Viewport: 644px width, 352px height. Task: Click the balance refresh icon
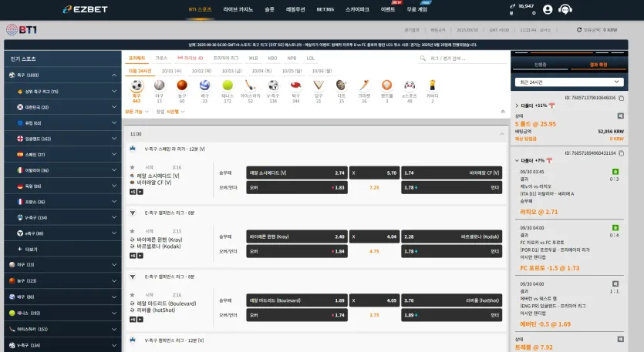tap(579, 29)
